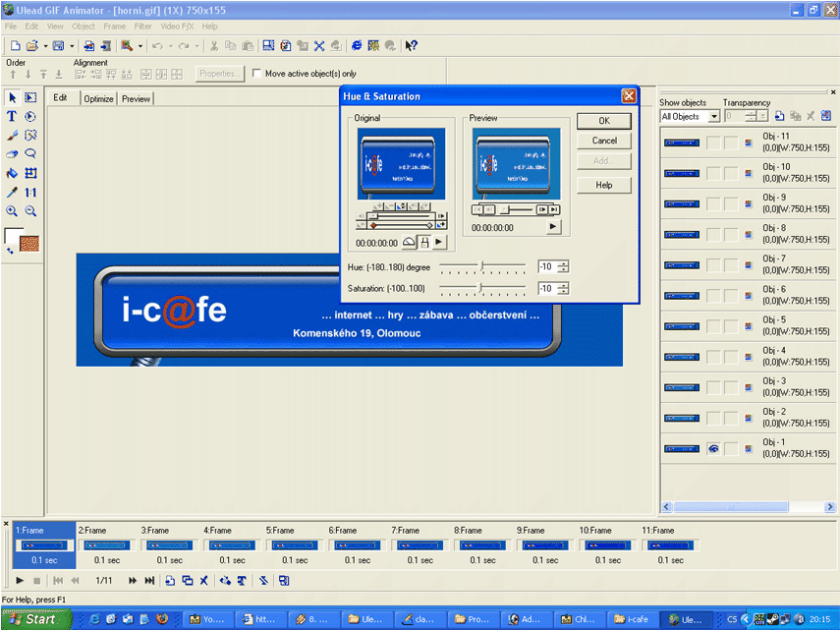
Task: Click the Zoom out magnifier tool
Action: point(31,211)
